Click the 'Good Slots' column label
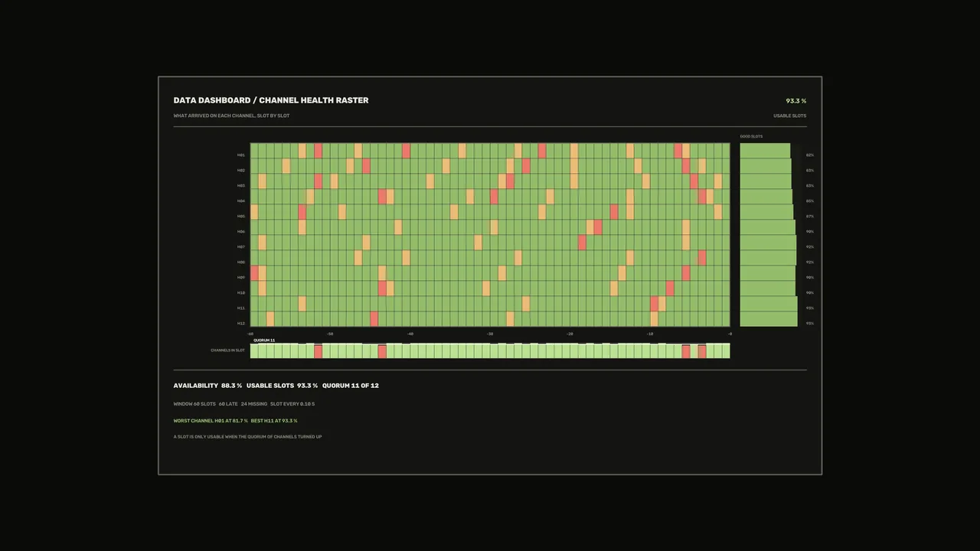 751,136
